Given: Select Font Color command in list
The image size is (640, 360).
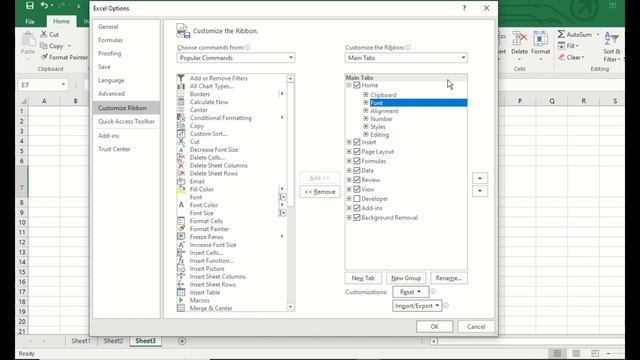Looking at the screenshot, I should coord(204,205).
